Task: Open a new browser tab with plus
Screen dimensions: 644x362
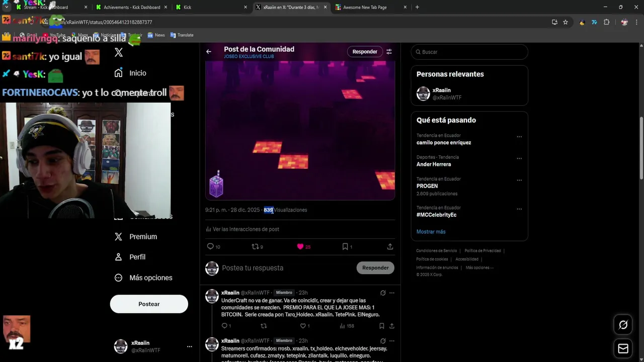Action: 417,7
